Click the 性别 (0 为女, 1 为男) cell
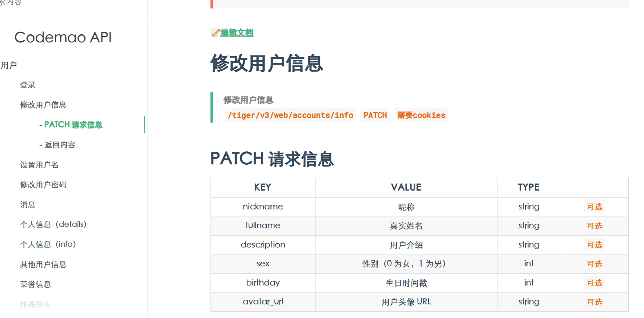Image resolution: width=644 pixels, height=318 pixels. tap(406, 264)
